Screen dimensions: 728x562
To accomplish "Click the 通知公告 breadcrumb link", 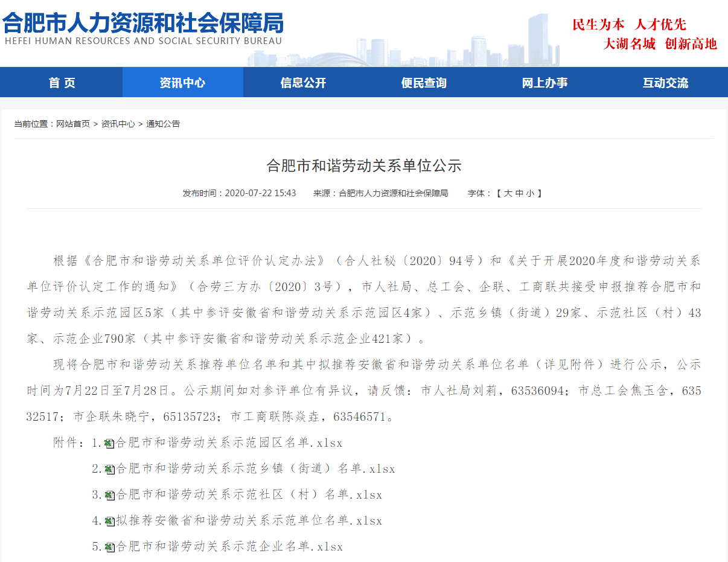I will (163, 124).
